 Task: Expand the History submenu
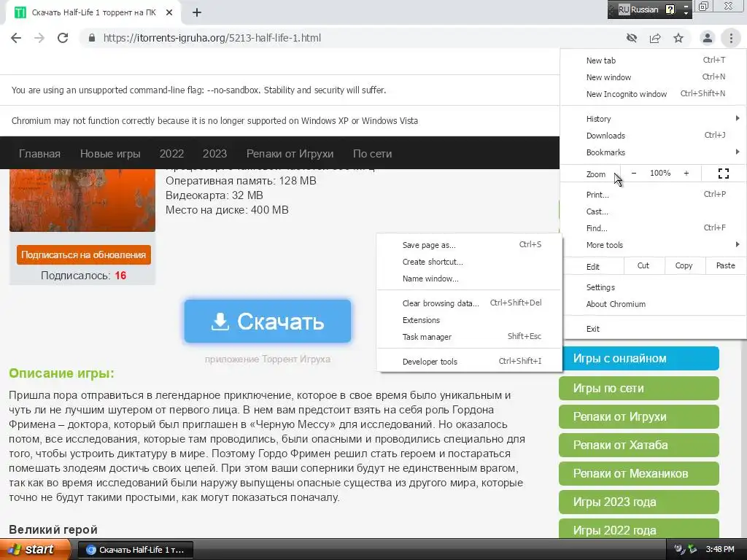pyautogui.click(x=653, y=119)
